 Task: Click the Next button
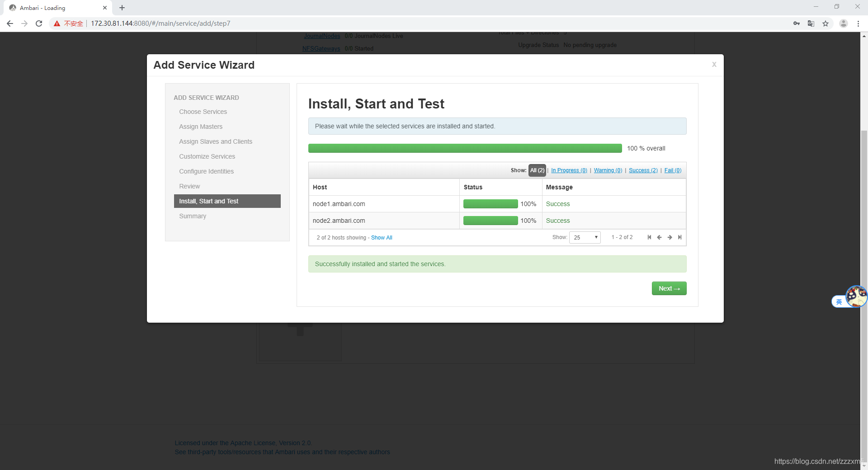coord(669,288)
